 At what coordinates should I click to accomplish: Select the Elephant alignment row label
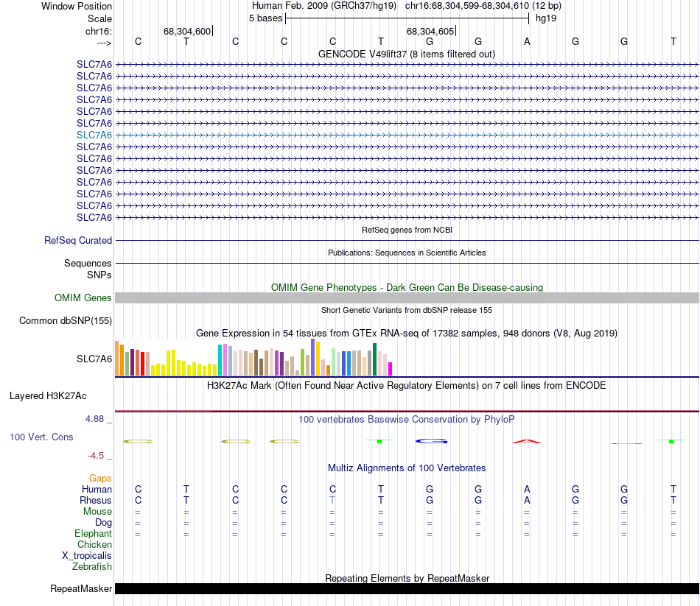93,533
